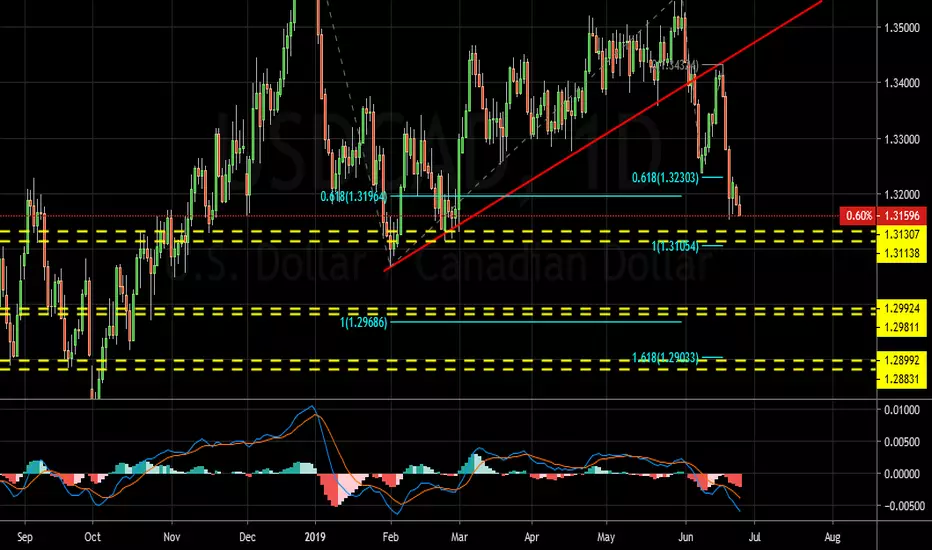Select the 0.618(1.32303) Fibonacci label

665,177
